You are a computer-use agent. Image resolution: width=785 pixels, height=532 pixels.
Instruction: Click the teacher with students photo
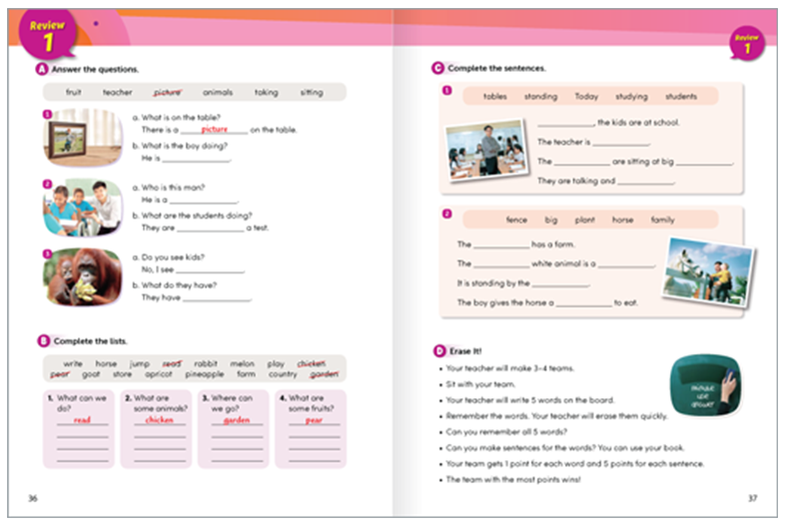tap(83, 208)
